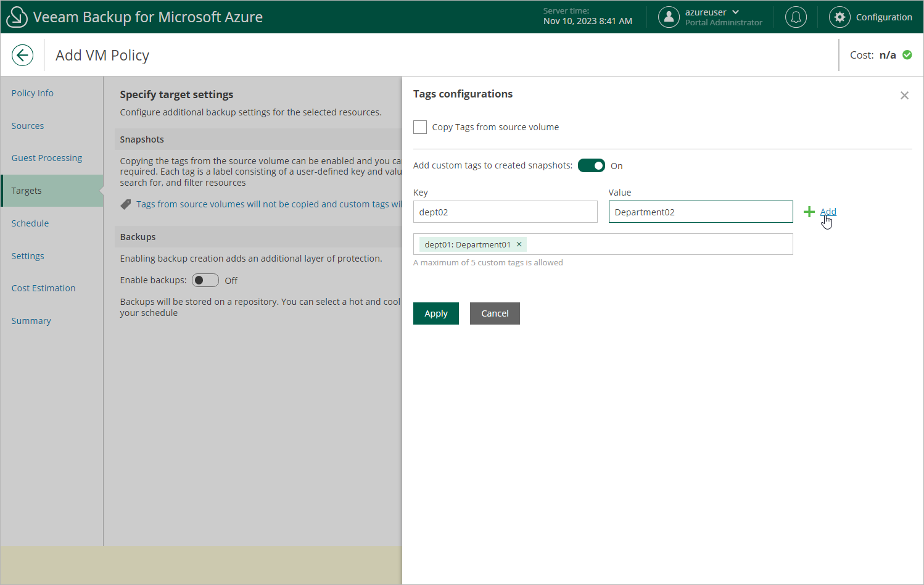Click the user avatar icon
Screen dimensions: 924x585
(669, 17)
